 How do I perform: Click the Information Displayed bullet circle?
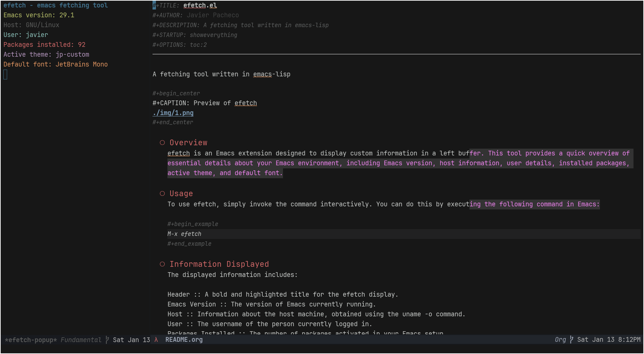162,264
